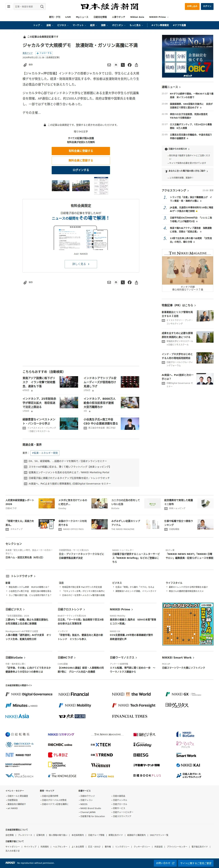Open the NIKKEI GX logo

point(183,694)
